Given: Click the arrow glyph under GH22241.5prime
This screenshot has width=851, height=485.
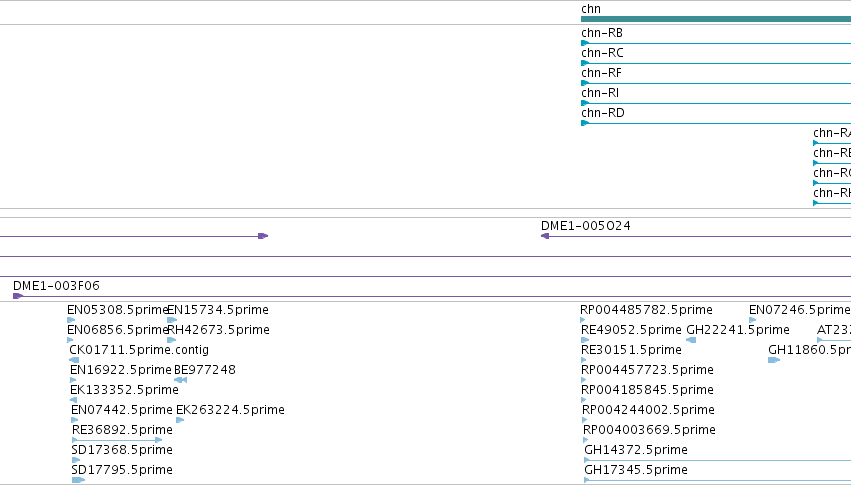Looking at the screenshot, I should pos(691,340).
